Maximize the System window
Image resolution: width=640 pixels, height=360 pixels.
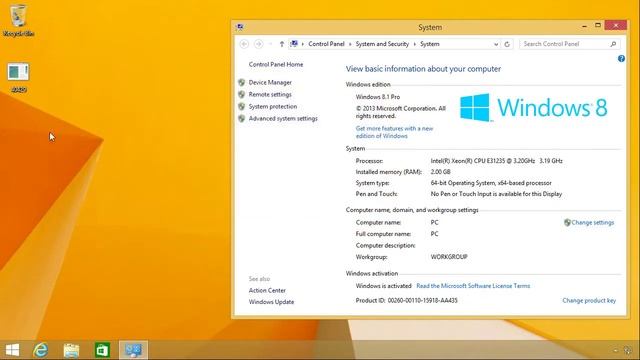598,25
